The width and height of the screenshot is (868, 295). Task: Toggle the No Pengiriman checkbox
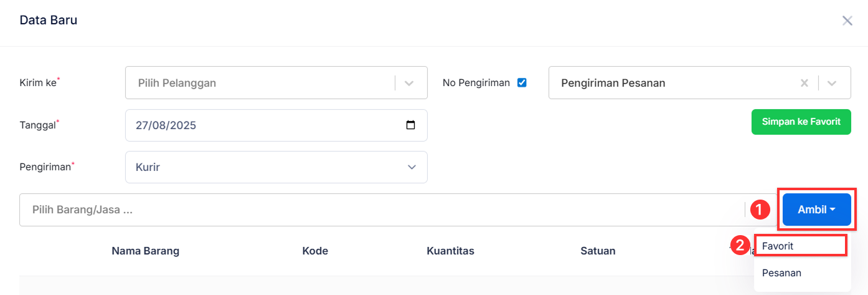tap(522, 82)
